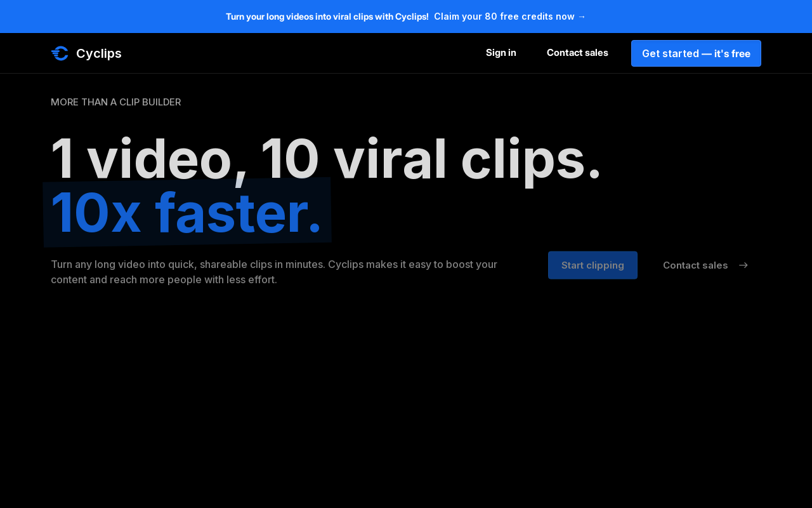Click the arrow at end of banner offer
Viewport: 812px width, 508px height.
[x=582, y=17]
